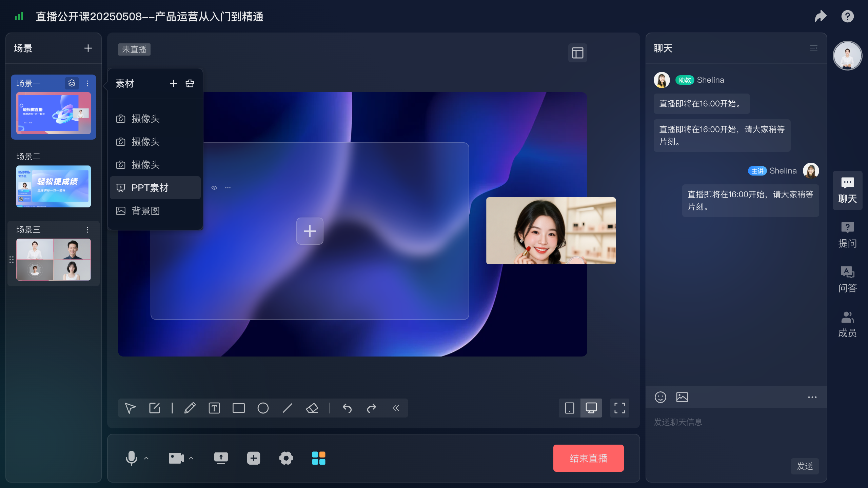Select the PPT素材 item
The height and width of the screenshot is (488, 868).
tap(155, 188)
